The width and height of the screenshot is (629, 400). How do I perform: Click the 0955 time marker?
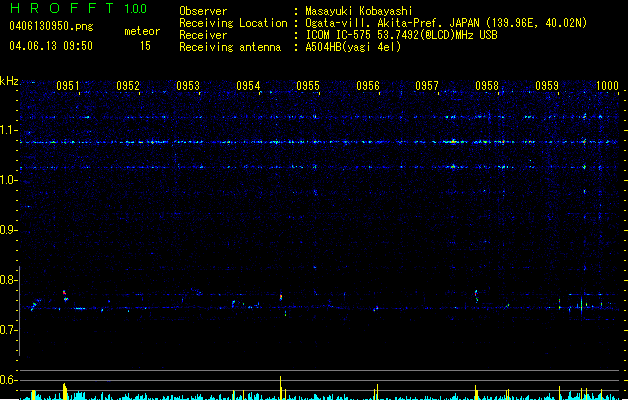click(x=308, y=86)
